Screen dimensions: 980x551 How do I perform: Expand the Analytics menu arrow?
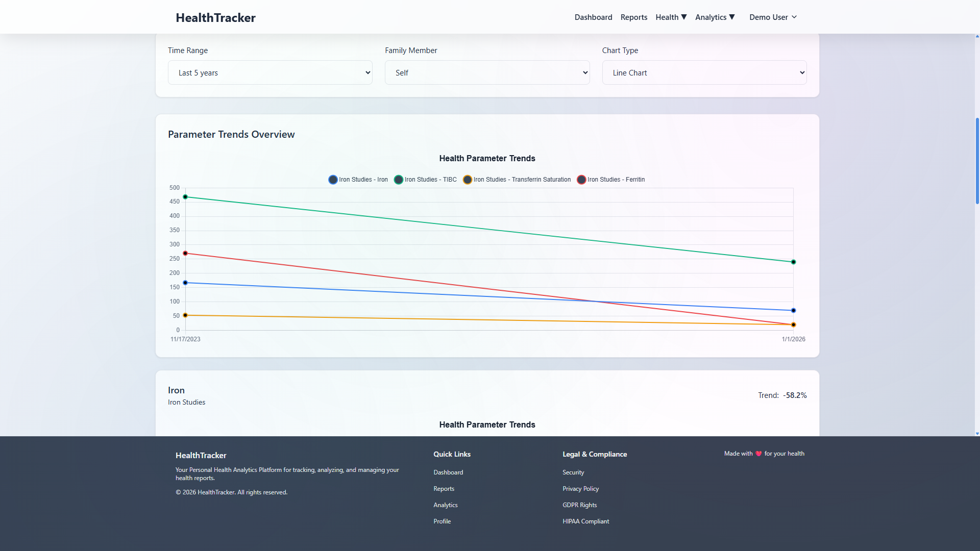pyautogui.click(x=732, y=17)
